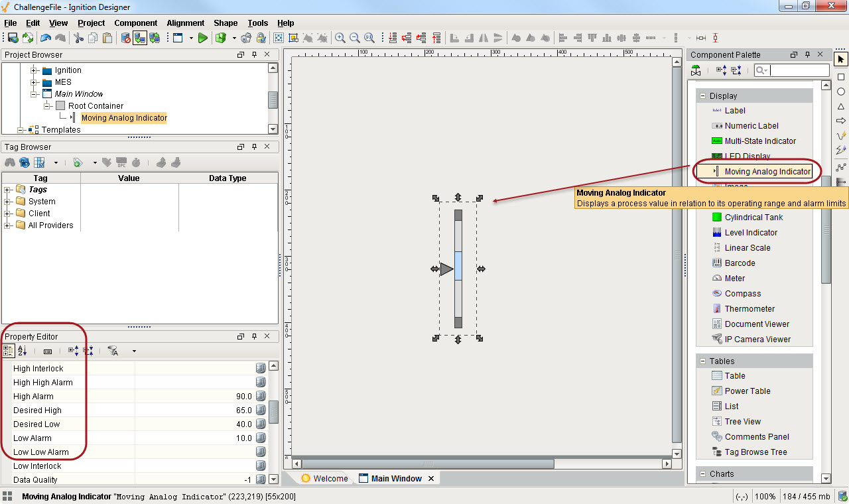Select Tag Browse Tree palette component

(749, 452)
